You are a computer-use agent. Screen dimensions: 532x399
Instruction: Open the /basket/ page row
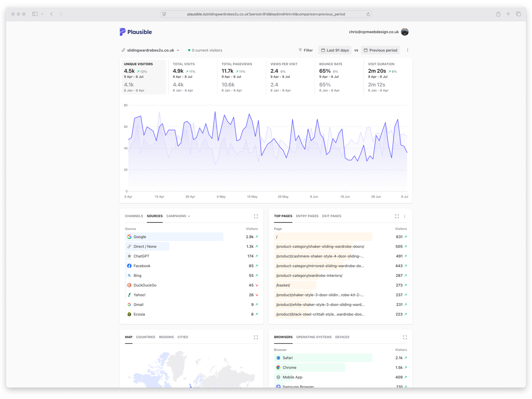[340, 285]
